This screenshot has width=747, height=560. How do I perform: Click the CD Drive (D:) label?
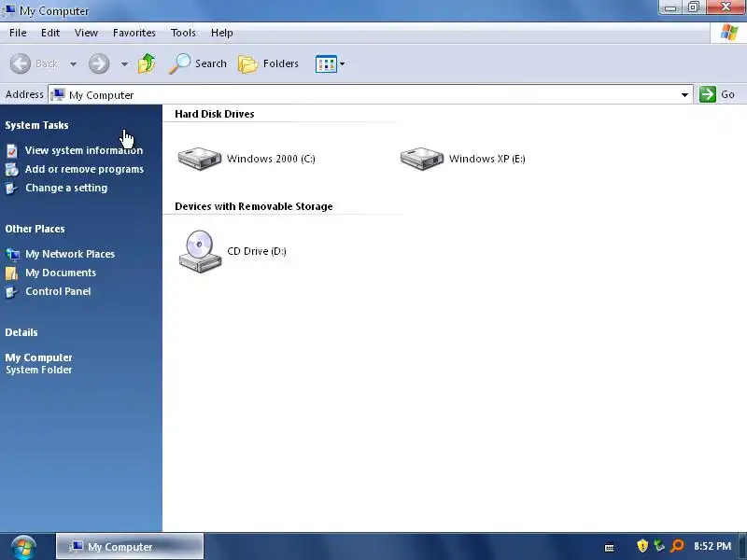coord(257,251)
